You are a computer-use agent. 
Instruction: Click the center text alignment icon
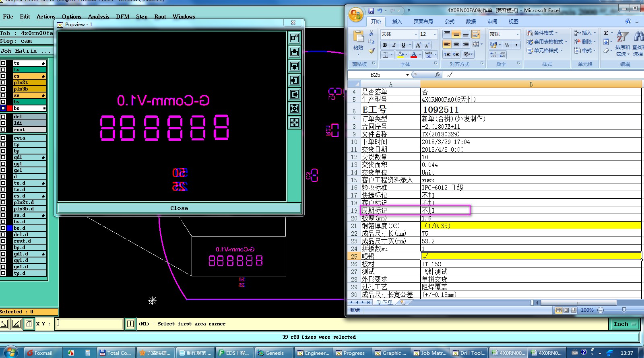click(x=456, y=44)
